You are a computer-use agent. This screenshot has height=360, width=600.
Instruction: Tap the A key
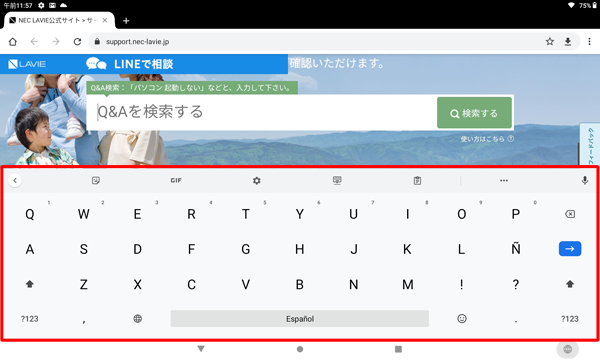(30, 249)
